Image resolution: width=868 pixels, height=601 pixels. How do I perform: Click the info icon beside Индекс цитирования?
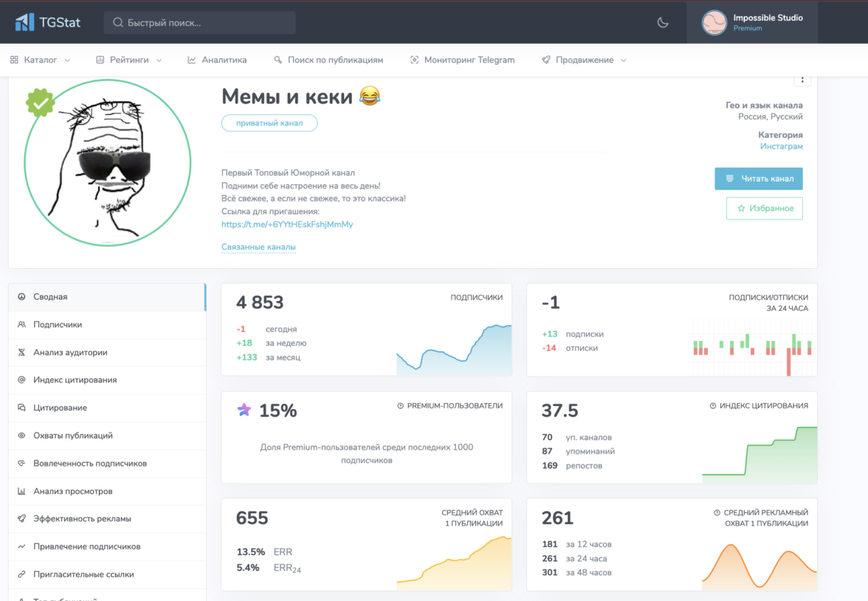pyautogui.click(x=713, y=405)
